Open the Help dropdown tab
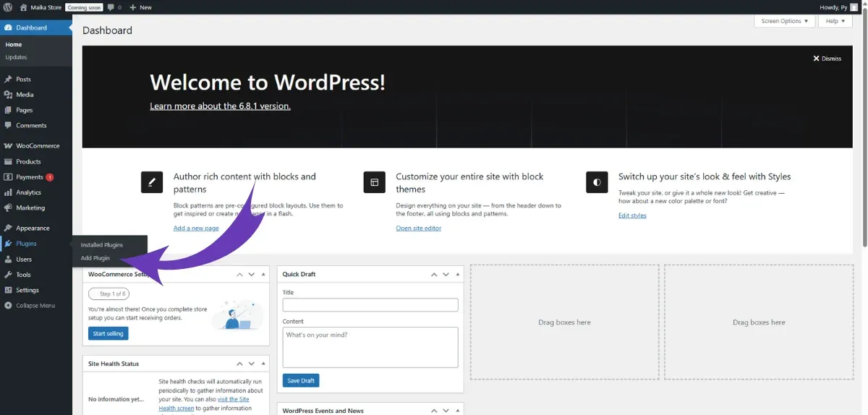 tap(835, 21)
